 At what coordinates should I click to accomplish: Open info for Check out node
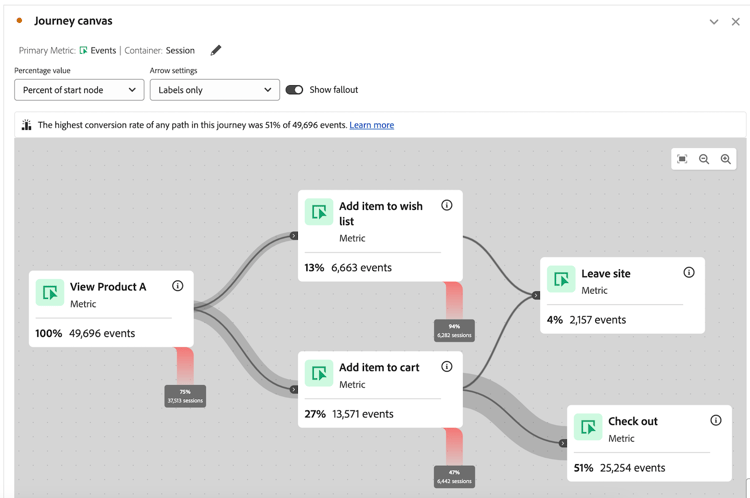pos(716,420)
